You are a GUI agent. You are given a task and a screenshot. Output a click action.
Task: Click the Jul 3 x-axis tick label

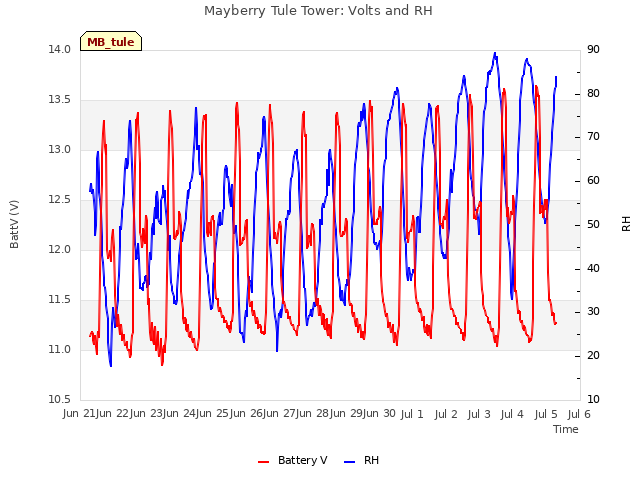coord(479,414)
